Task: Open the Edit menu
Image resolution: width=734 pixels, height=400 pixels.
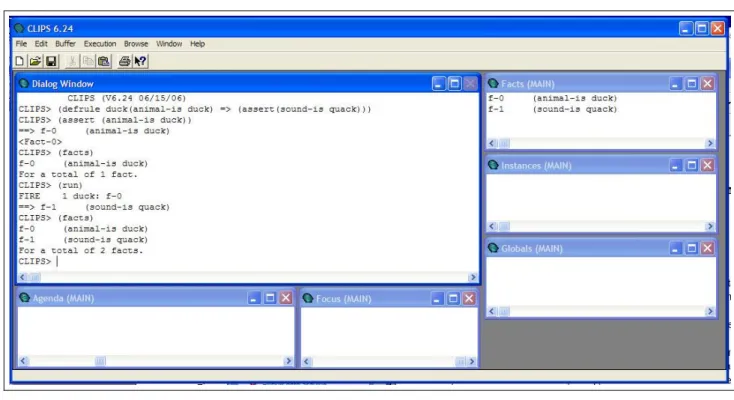Action: point(41,44)
